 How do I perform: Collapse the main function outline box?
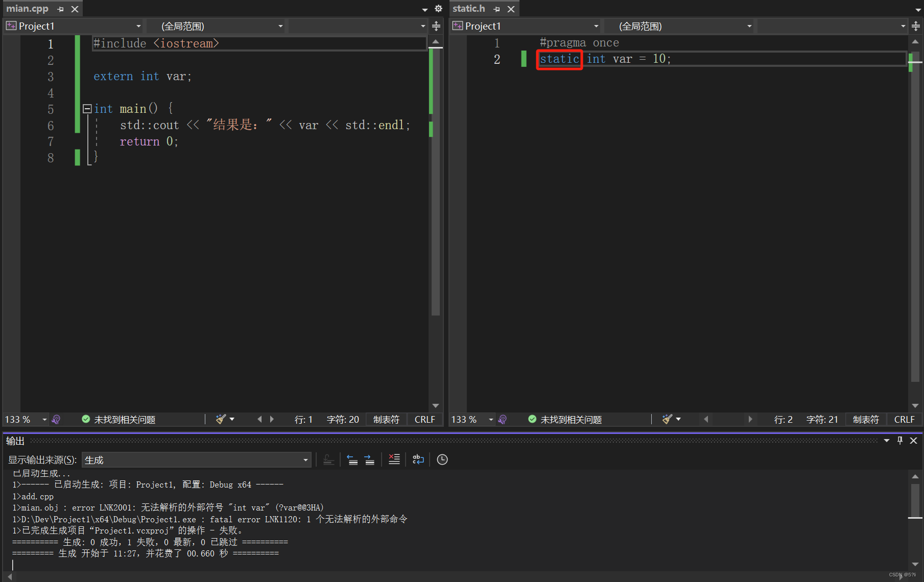(87, 109)
